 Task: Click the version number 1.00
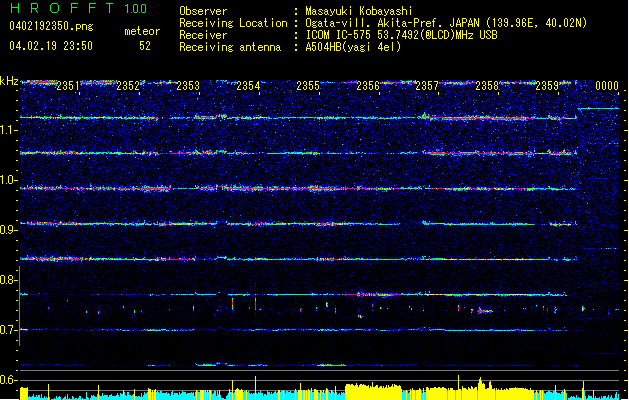pos(135,9)
